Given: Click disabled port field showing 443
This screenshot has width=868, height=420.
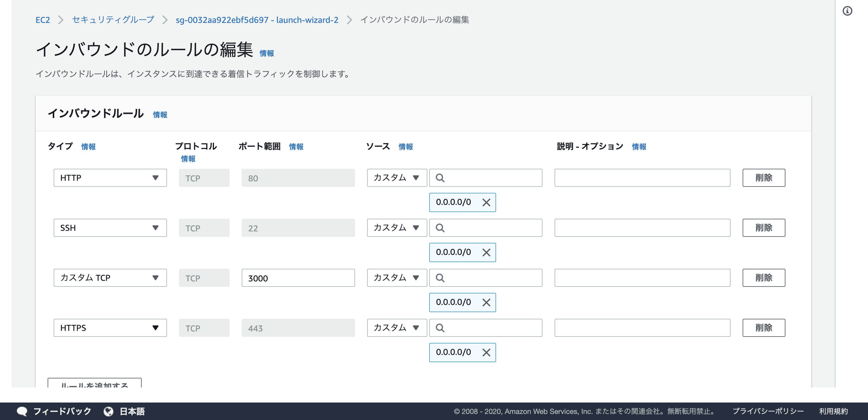Looking at the screenshot, I should click(x=298, y=328).
